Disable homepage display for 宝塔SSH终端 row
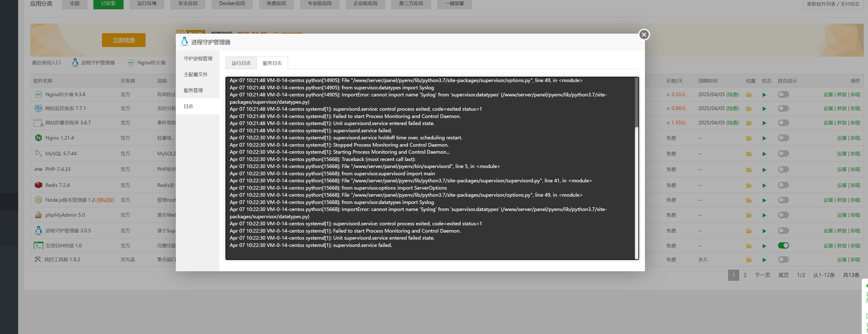This screenshot has width=868, height=334. 783,246
